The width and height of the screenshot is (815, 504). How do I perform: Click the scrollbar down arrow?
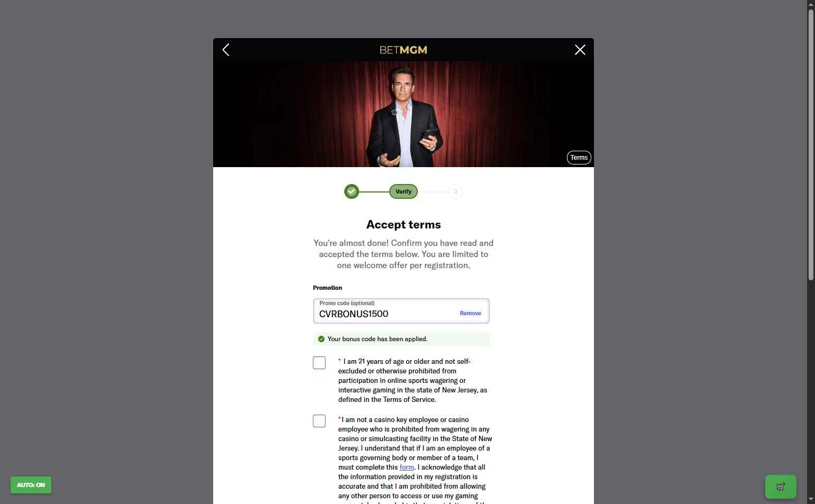point(811,499)
